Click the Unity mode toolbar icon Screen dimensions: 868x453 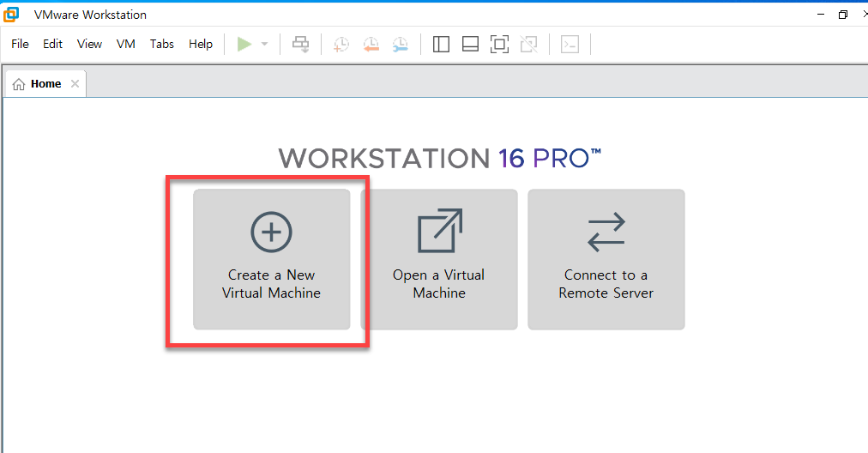click(x=528, y=45)
